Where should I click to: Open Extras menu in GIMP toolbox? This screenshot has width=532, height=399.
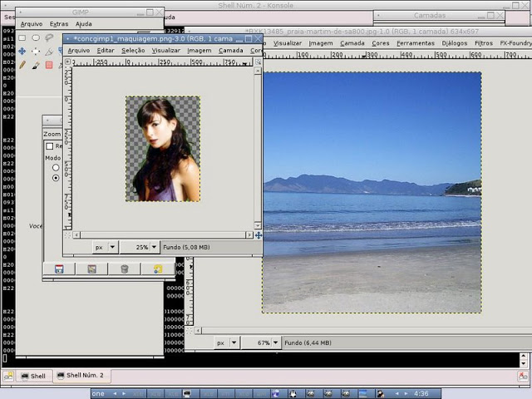(x=59, y=24)
